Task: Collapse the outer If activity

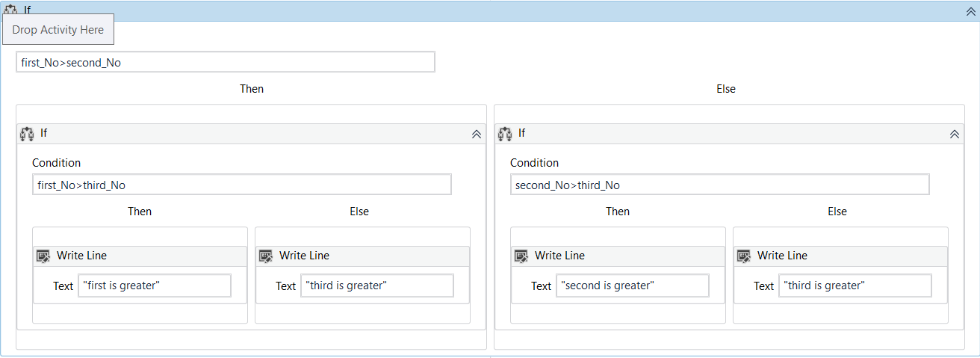Action: (969, 10)
